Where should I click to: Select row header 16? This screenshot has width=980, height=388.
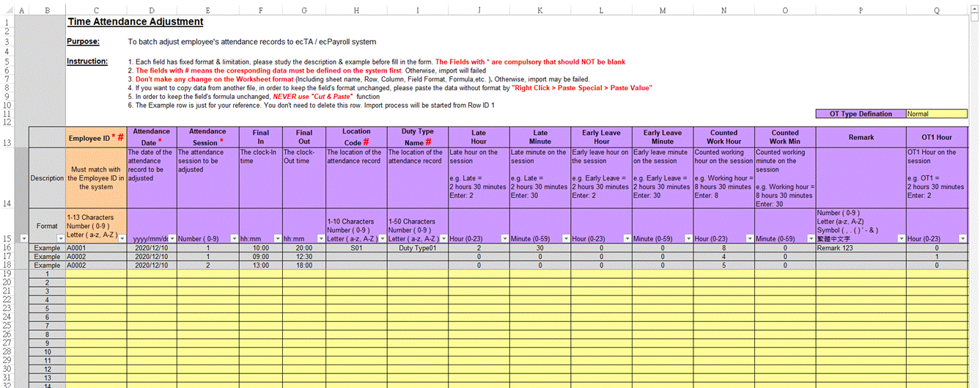point(7,248)
